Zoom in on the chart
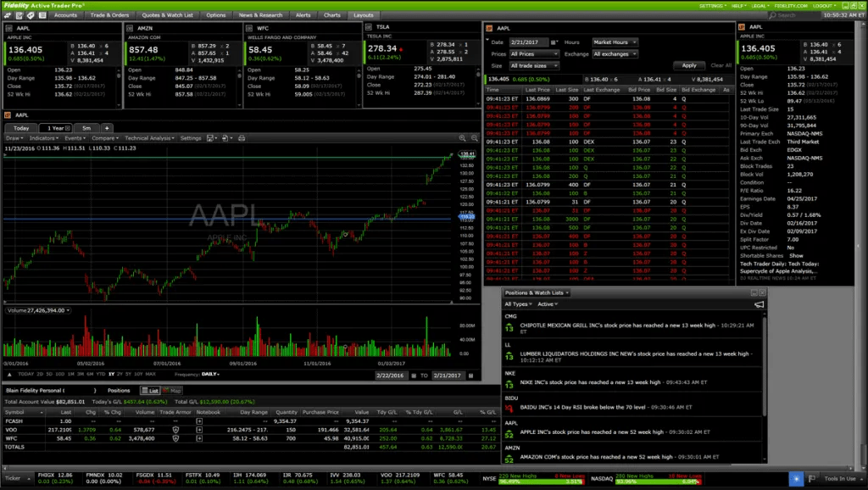868x490 pixels. coord(462,138)
